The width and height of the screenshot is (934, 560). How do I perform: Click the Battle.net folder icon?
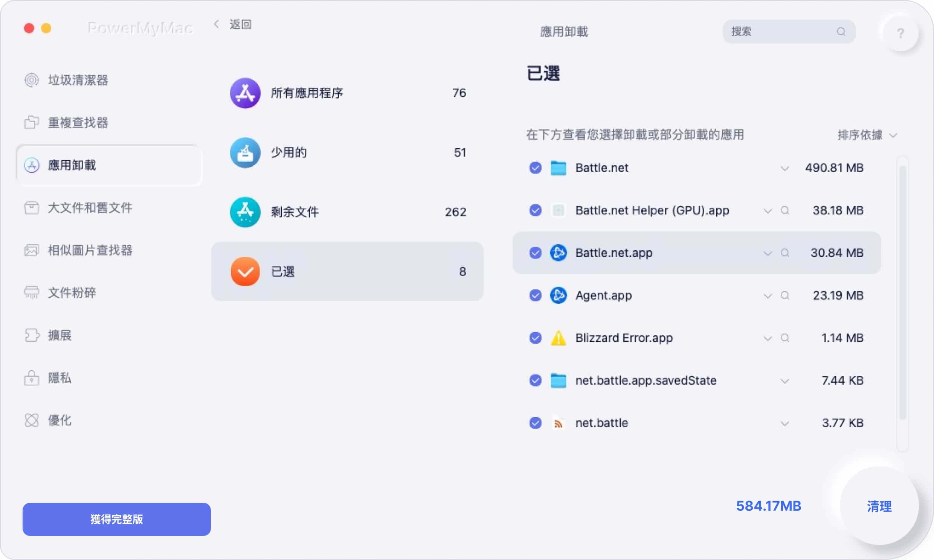[559, 168]
